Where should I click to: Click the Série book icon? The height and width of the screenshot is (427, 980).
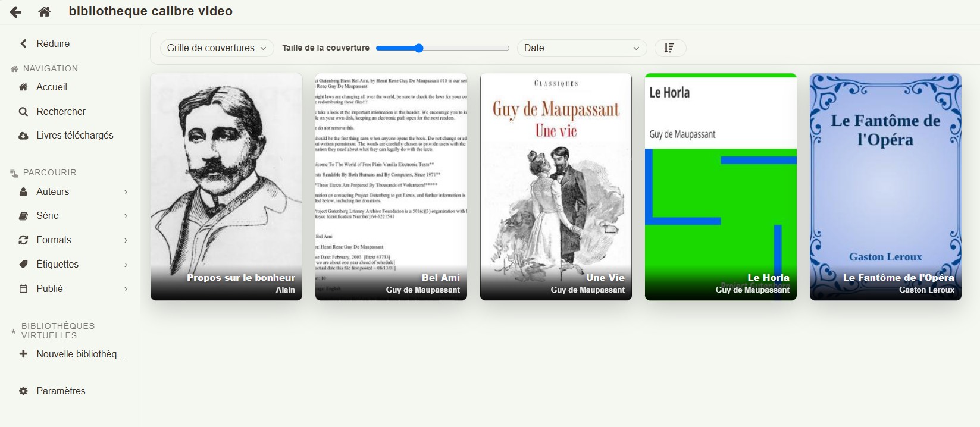point(23,216)
